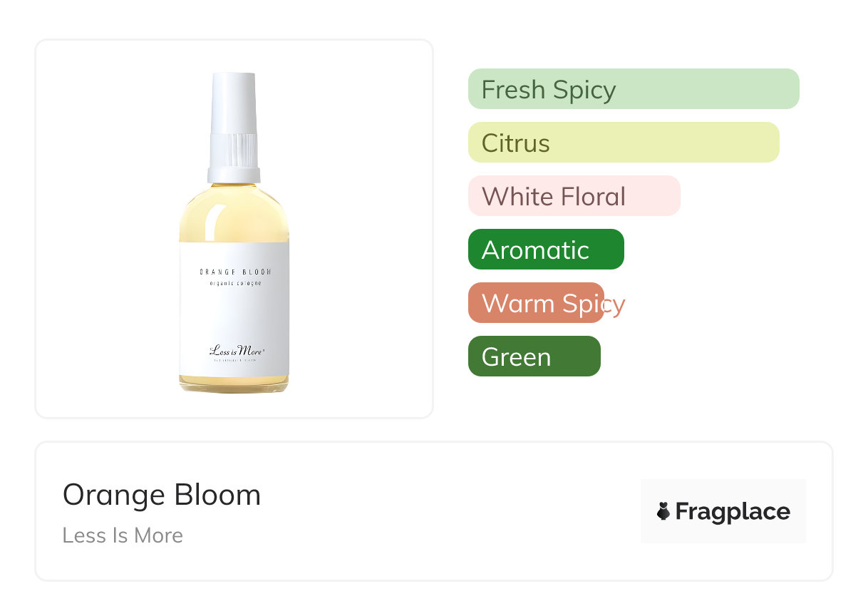Click the white spray cap of the bottle
This screenshot has height=616, width=868.
coord(234,100)
